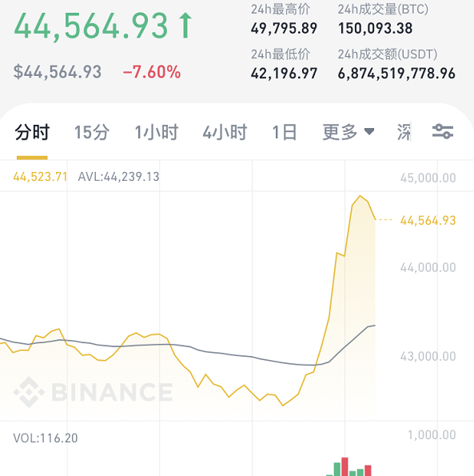Screen dimensions: 474x476
Task: Click the AVL:44,239.13 average label
Action: pos(118,177)
